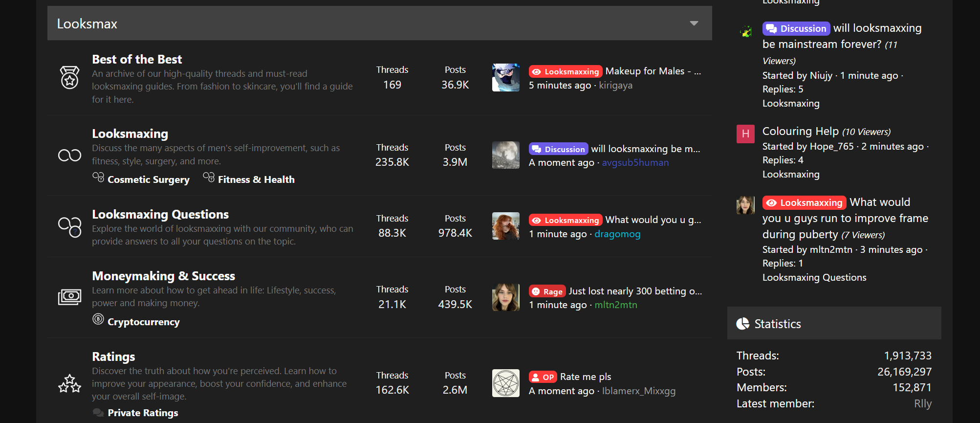980x423 pixels.
Task: Click the Private Ratings chat bubble icon
Action: pyautogui.click(x=98, y=412)
